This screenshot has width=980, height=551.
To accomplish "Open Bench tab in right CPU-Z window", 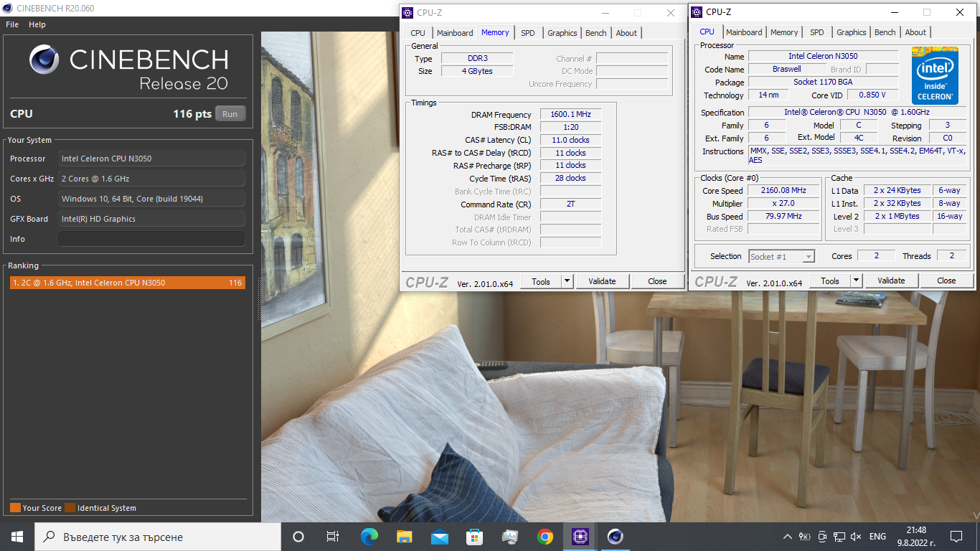I will [885, 32].
